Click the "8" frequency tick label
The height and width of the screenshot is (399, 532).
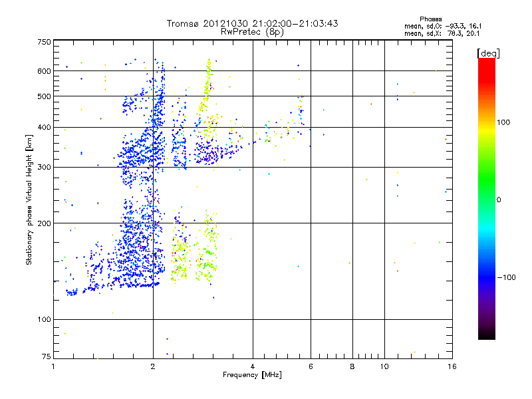click(x=352, y=366)
